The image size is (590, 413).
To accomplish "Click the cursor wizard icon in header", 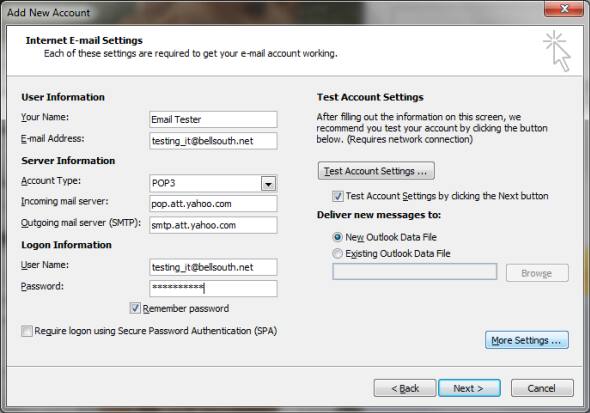I will pos(557,51).
